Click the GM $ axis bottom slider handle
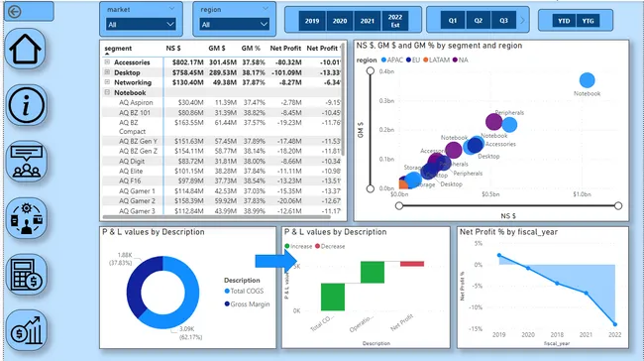Screen dimensions: 644x361 tap(371, 188)
